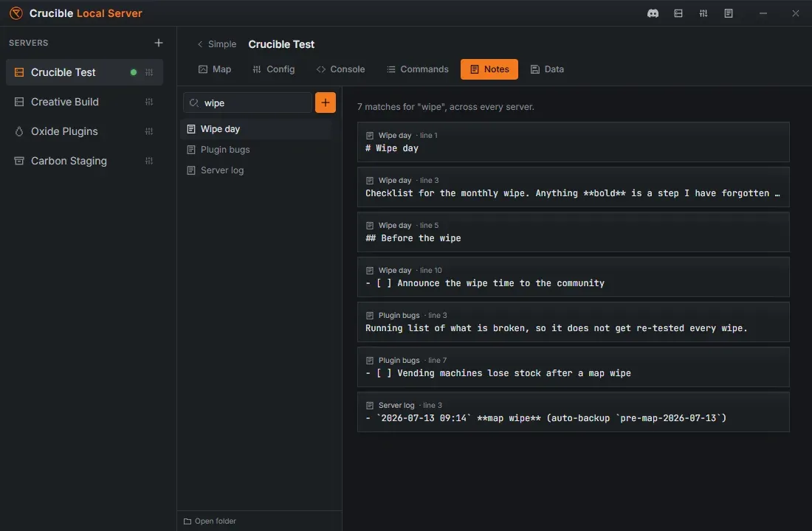
Task: Open match Checklist for the monthly wipe
Action: point(574,187)
